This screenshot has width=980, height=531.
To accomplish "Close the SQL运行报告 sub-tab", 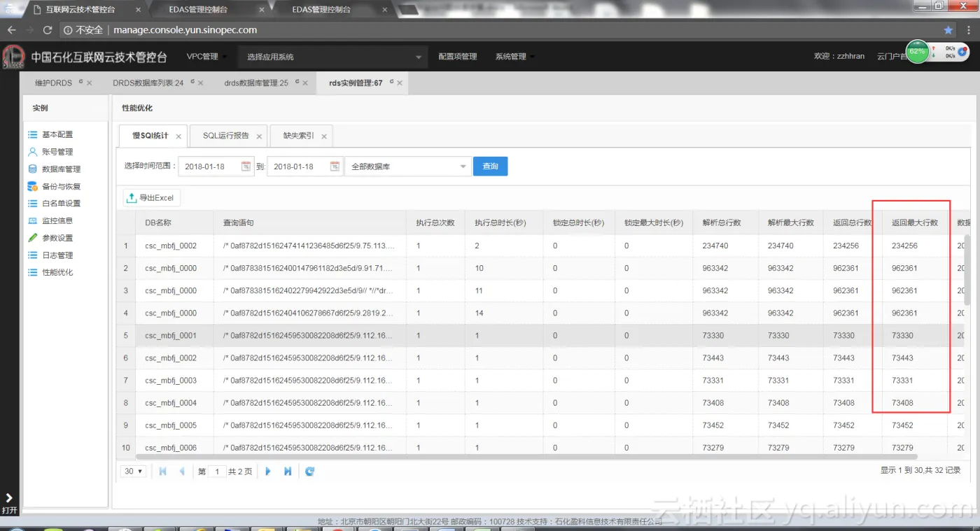I will tap(259, 136).
